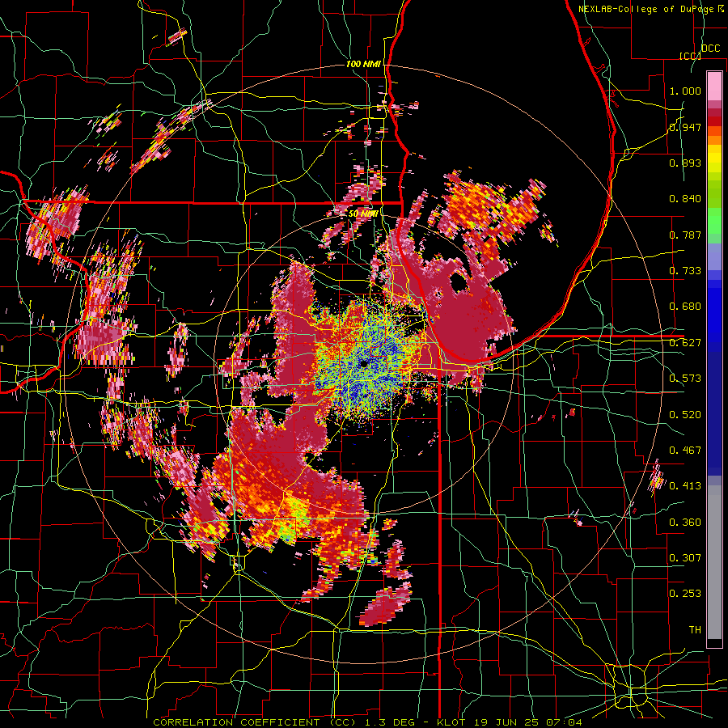
Task: Click the 0.947 scale value
Action: coord(685,127)
